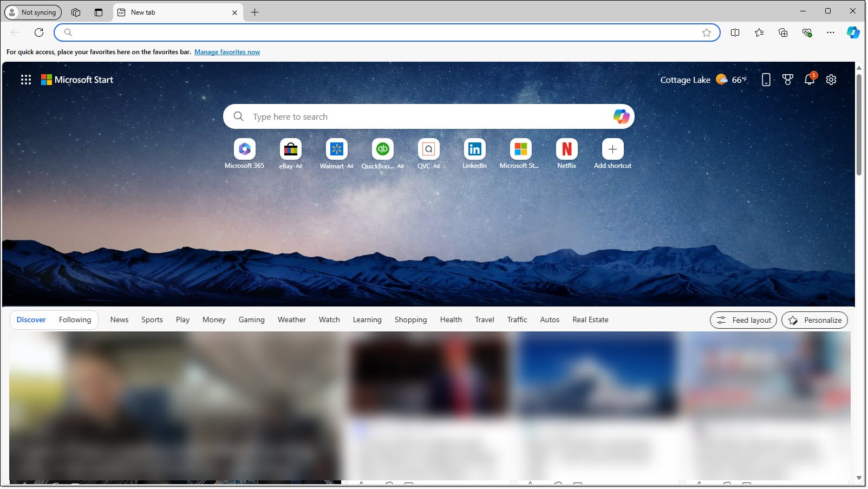Click the Type here to search box
Image resolution: width=868 pixels, height=489 pixels.
422,117
